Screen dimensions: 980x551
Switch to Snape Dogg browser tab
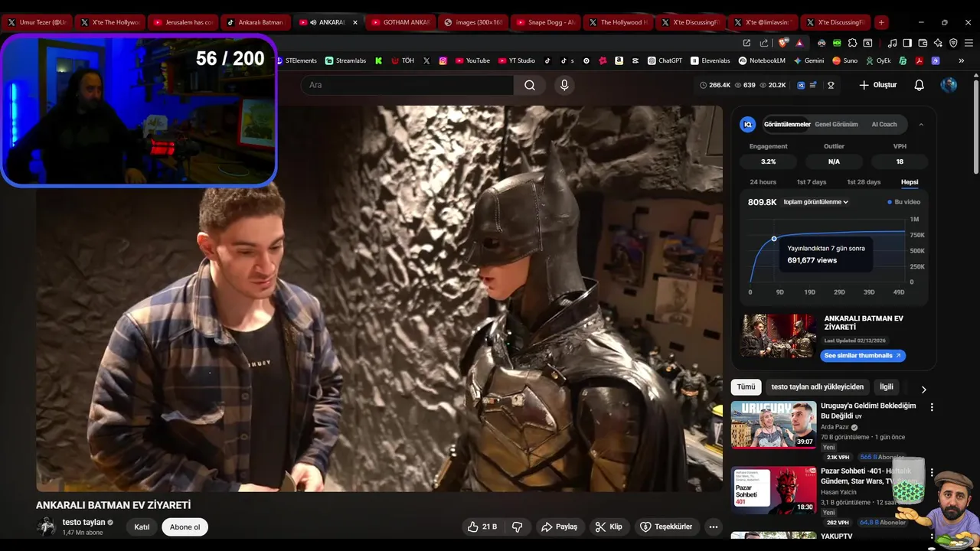point(545,22)
